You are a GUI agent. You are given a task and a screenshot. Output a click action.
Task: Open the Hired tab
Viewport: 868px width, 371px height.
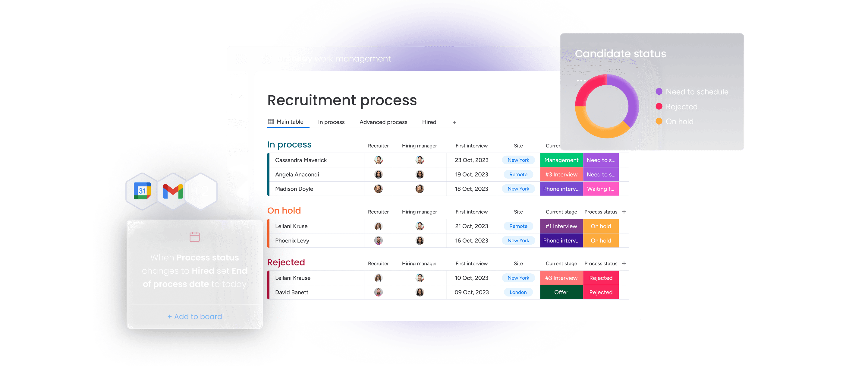(x=429, y=122)
